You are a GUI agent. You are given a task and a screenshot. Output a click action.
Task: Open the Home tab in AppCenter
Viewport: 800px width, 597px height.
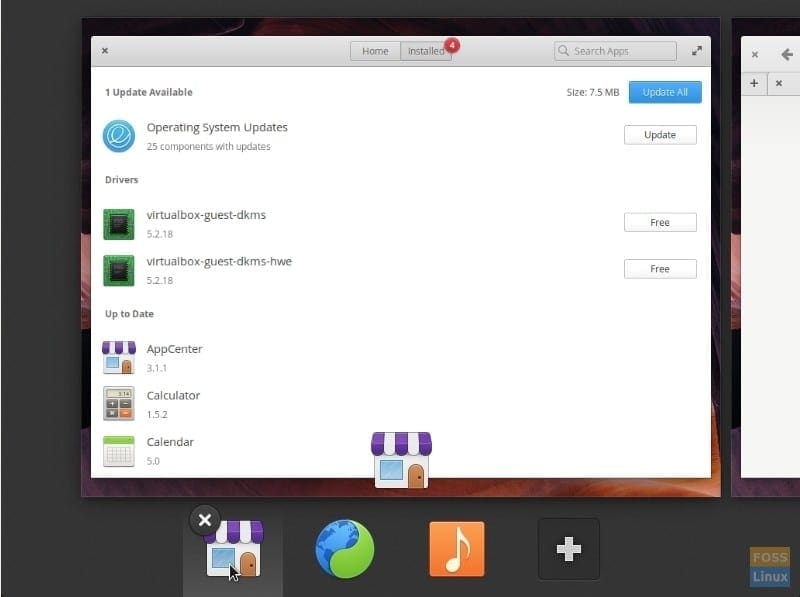point(375,51)
